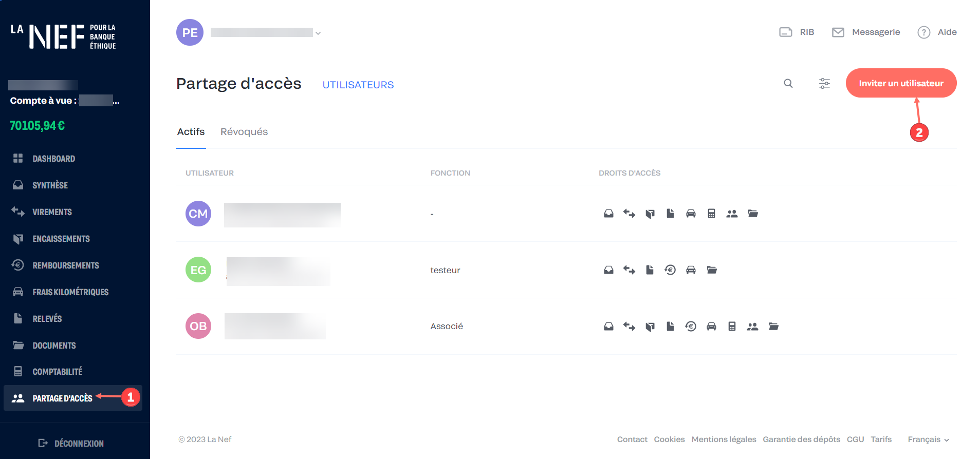Image resolution: width=980 pixels, height=459 pixels.
Task: Click the RIB card icon
Action: click(785, 32)
